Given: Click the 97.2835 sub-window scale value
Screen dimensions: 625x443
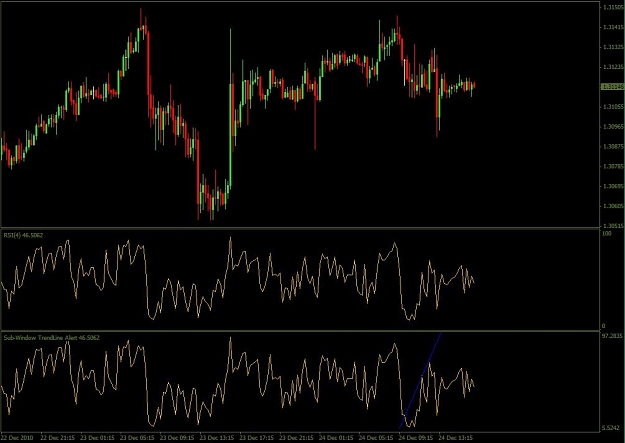Looking at the screenshot, I should tap(612, 336).
